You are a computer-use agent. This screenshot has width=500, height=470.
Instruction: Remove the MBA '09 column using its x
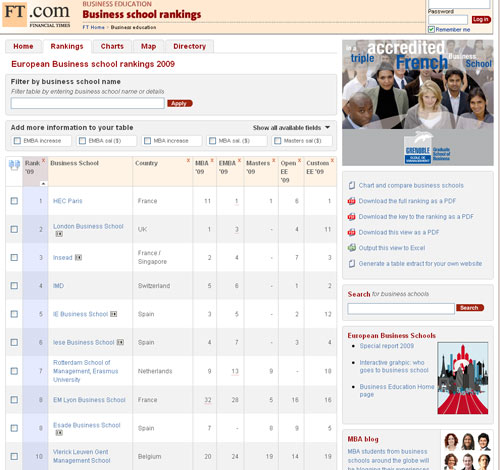pos(212,160)
